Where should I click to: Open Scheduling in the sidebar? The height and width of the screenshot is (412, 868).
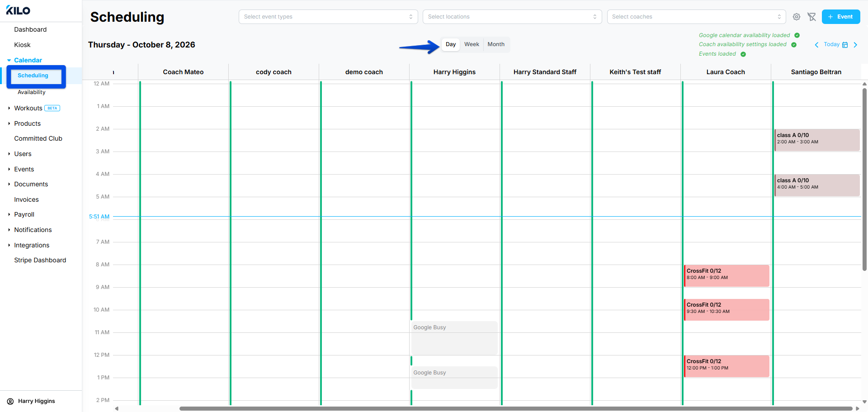(33, 76)
